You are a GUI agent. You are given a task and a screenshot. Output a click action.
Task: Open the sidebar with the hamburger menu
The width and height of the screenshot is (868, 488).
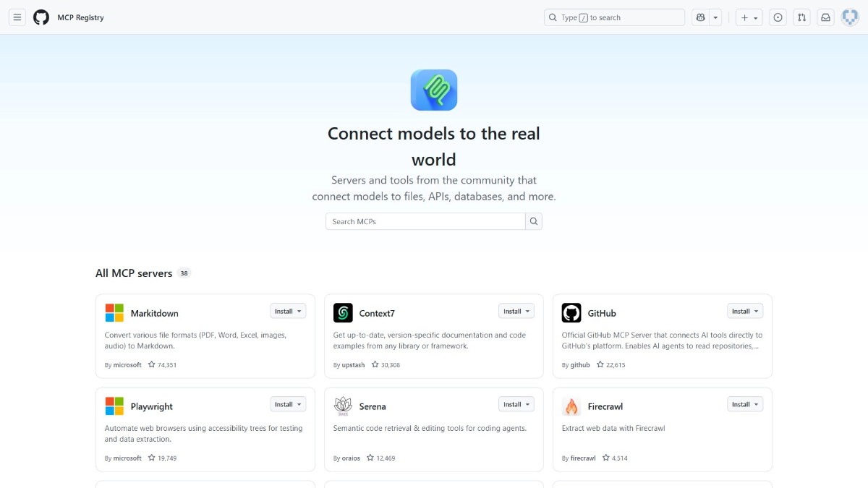point(17,17)
